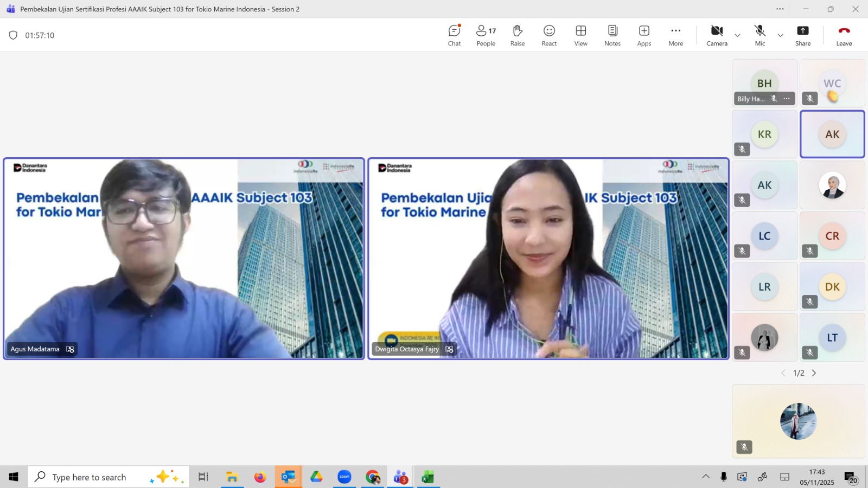The height and width of the screenshot is (488, 868).
Task: Show the People participant list
Action: point(486,36)
